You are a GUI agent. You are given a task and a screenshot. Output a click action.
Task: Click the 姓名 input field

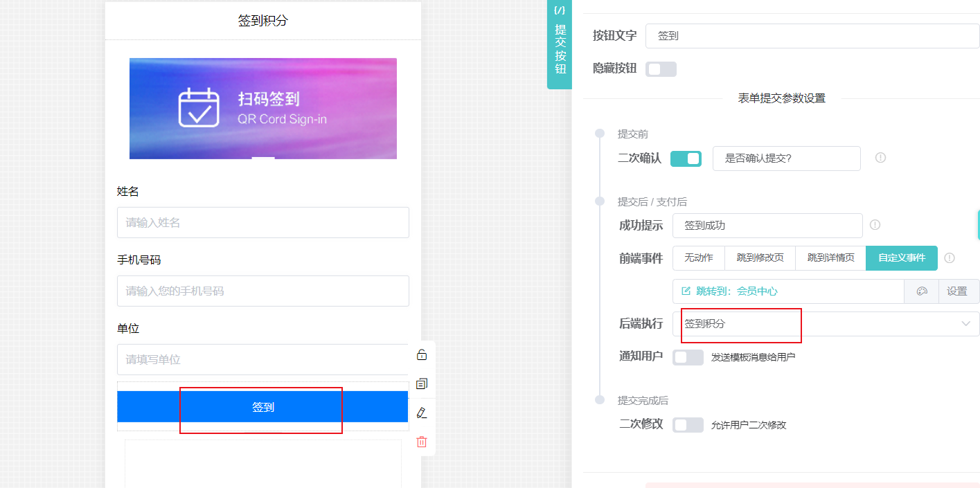pos(262,222)
